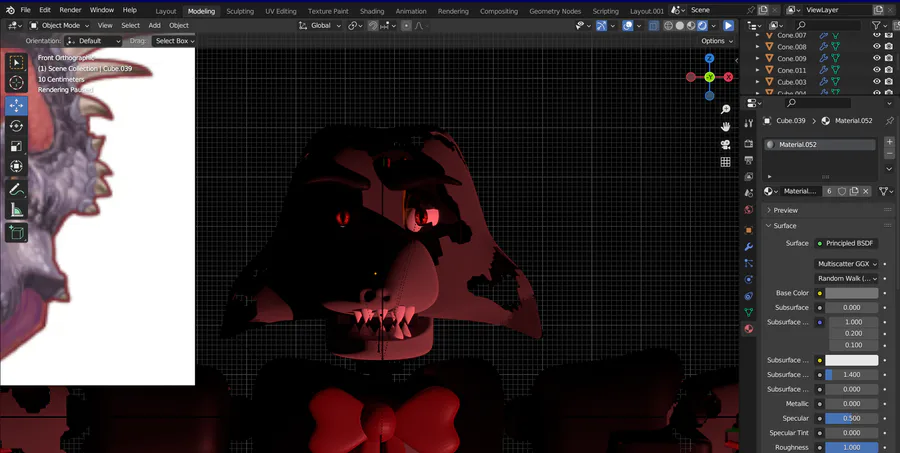Click the Blender logo menu icon
Image resolution: width=900 pixels, height=453 pixels.
click(x=10, y=10)
